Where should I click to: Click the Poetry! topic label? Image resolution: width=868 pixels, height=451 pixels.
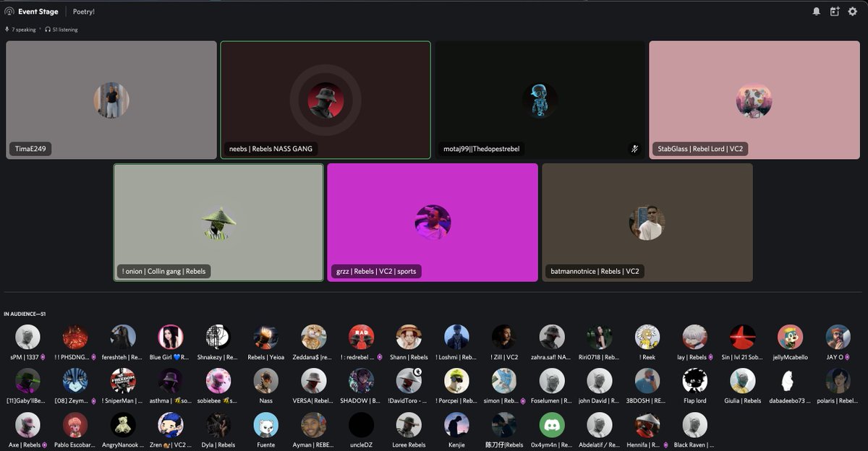click(x=84, y=12)
